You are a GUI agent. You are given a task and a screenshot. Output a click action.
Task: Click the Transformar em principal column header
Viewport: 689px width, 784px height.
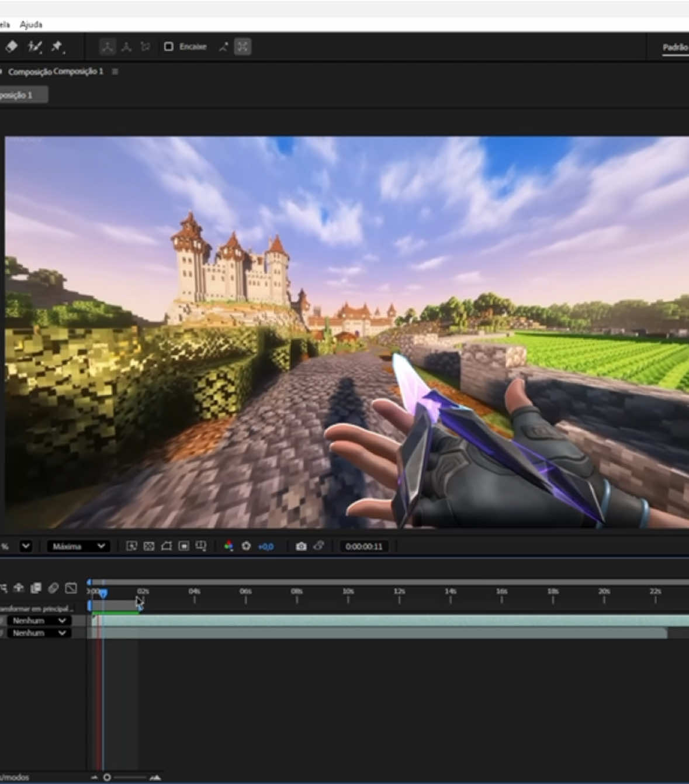37,609
